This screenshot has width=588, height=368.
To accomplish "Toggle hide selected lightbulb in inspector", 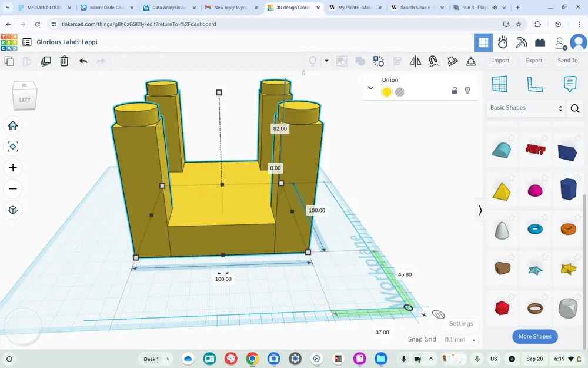I will coord(467,91).
